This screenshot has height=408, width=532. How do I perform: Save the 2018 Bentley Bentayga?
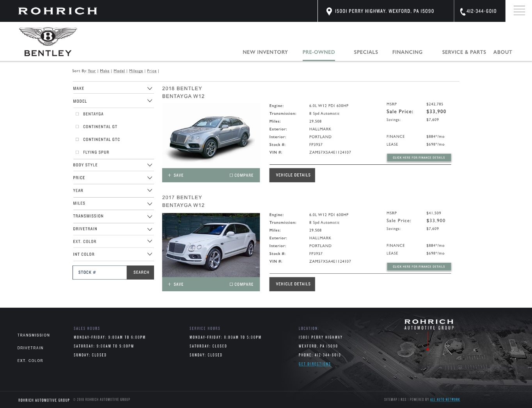[176, 175]
